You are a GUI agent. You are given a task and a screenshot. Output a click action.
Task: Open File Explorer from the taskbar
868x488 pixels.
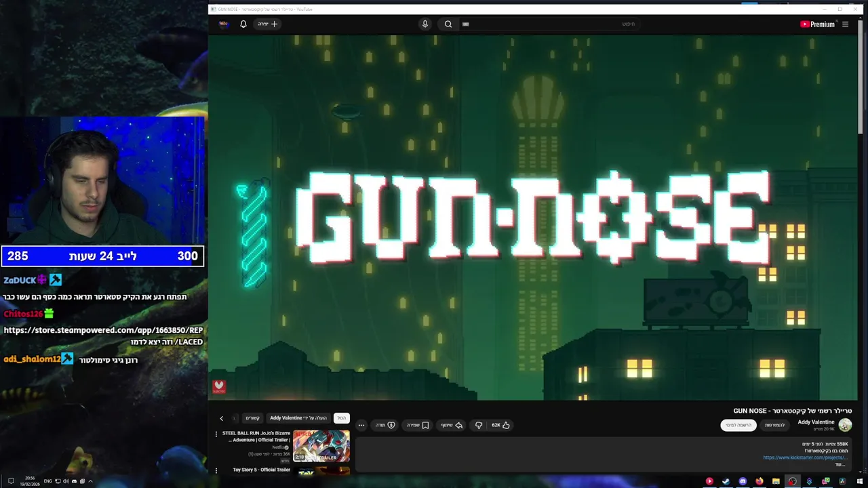pos(776,481)
